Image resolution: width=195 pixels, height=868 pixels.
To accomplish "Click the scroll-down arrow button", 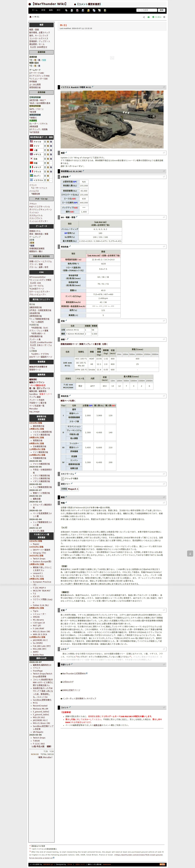I will pyautogui.click(x=190, y=553).
